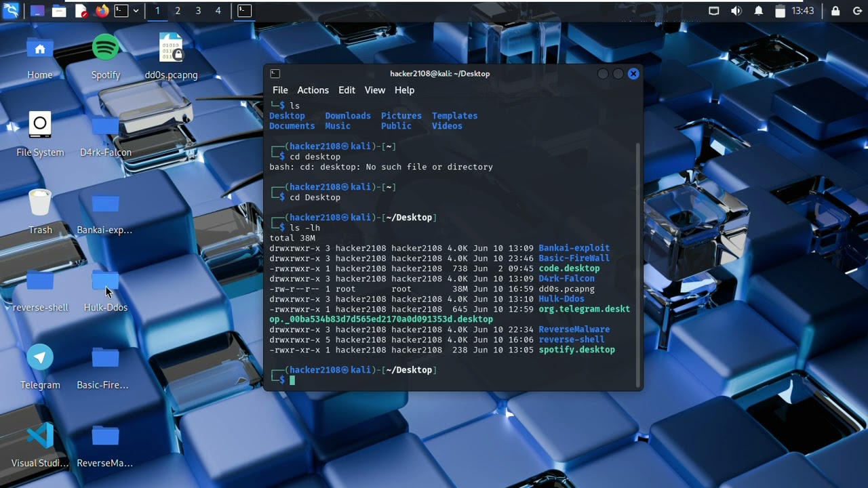This screenshot has height=488, width=868.
Task: Click the terminal window title bar icon
Action: coord(275,74)
